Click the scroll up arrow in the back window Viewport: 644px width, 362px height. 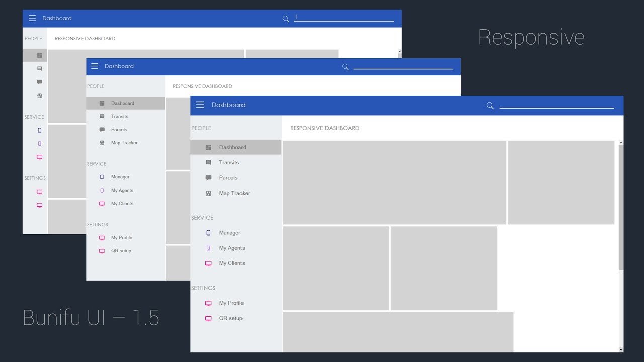click(x=400, y=51)
